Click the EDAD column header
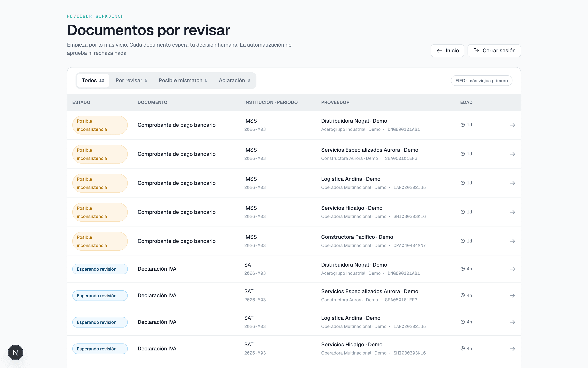 (x=466, y=102)
